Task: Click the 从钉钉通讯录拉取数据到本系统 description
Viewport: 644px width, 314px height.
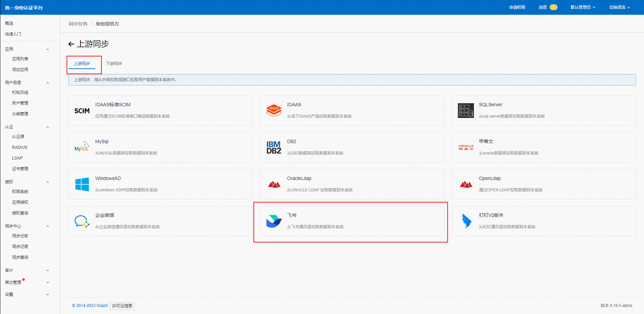Action: (x=507, y=227)
